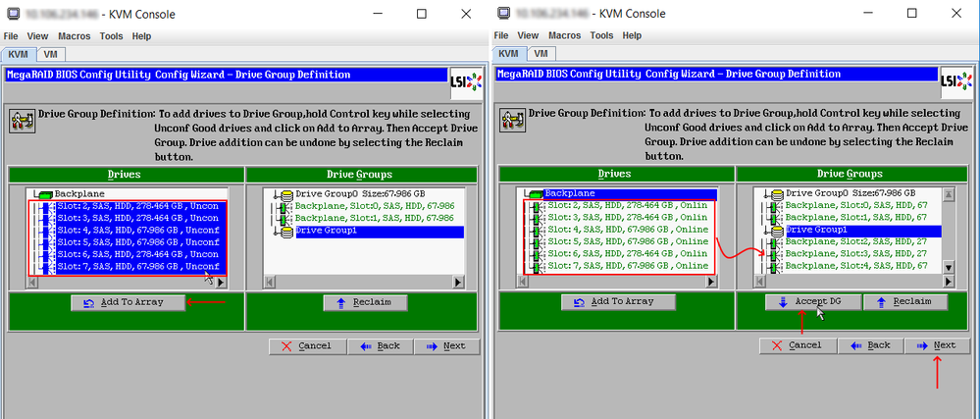Click Backplane icon in left Drives tree
Viewport: 980px width, 419px height.
(x=46, y=195)
